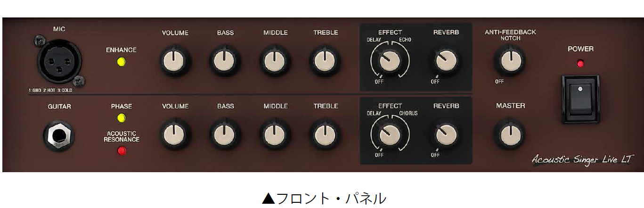Click the guitar channel TREBLE knob

tap(325, 135)
